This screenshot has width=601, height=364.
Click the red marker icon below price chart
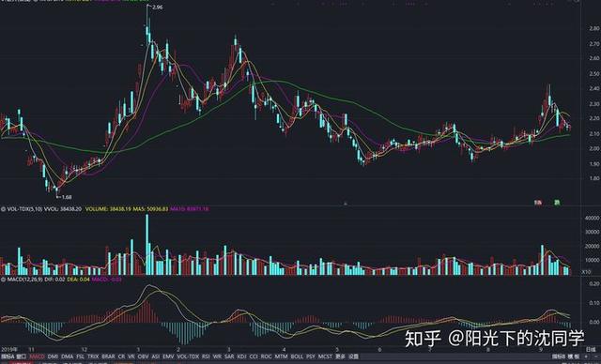(x=538, y=203)
